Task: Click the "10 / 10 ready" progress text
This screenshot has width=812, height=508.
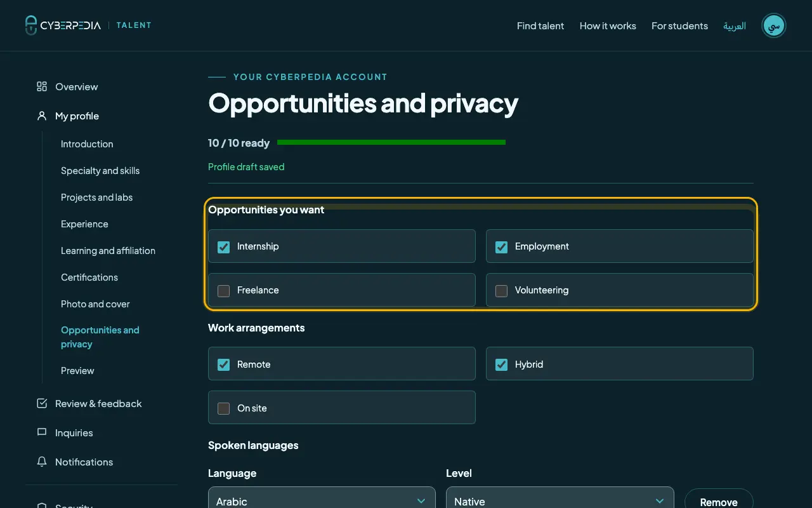Action: point(239,143)
